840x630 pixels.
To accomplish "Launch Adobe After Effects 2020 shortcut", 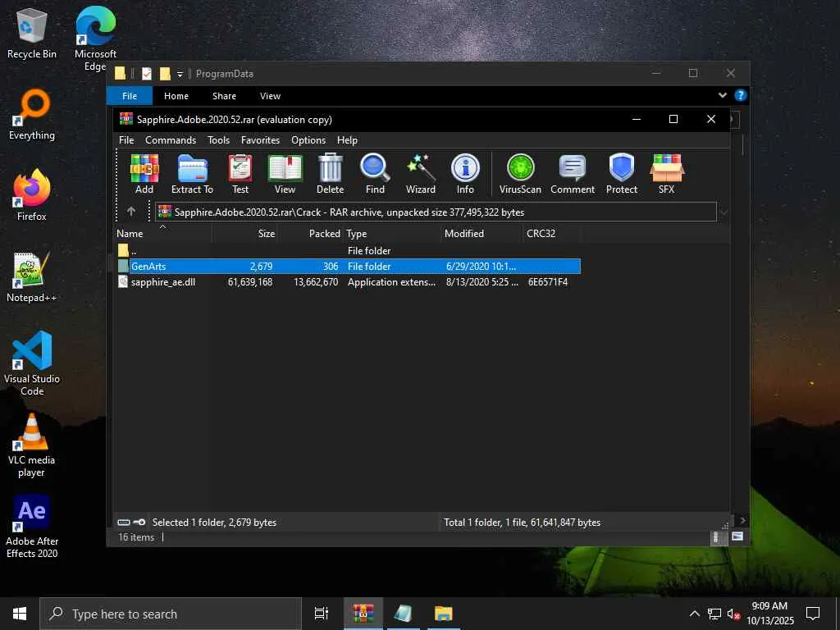I will click(x=32, y=527).
